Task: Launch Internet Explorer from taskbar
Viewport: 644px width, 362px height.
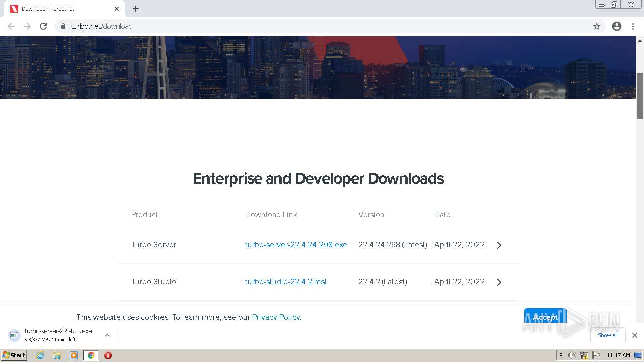Action: click(40, 355)
